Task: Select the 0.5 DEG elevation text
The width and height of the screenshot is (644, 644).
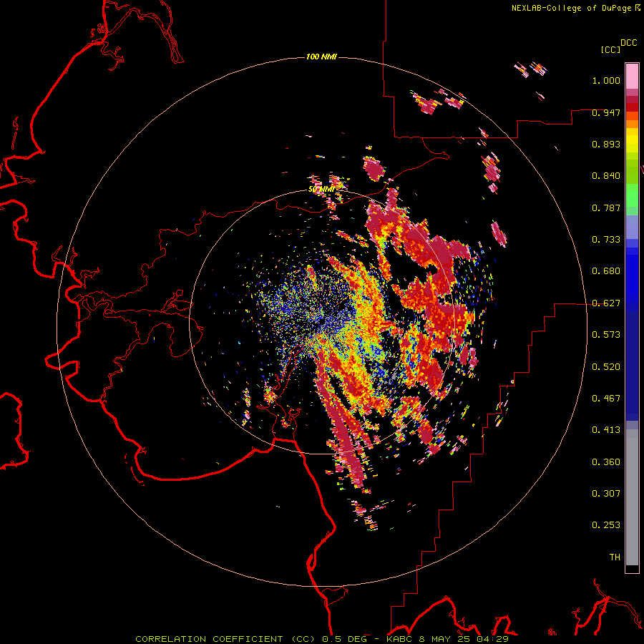Action: point(345,639)
